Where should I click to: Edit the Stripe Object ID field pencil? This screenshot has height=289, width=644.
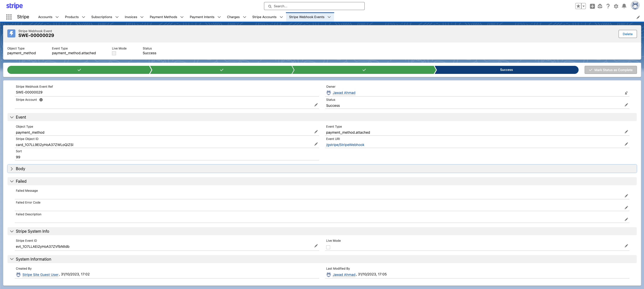coord(316,144)
